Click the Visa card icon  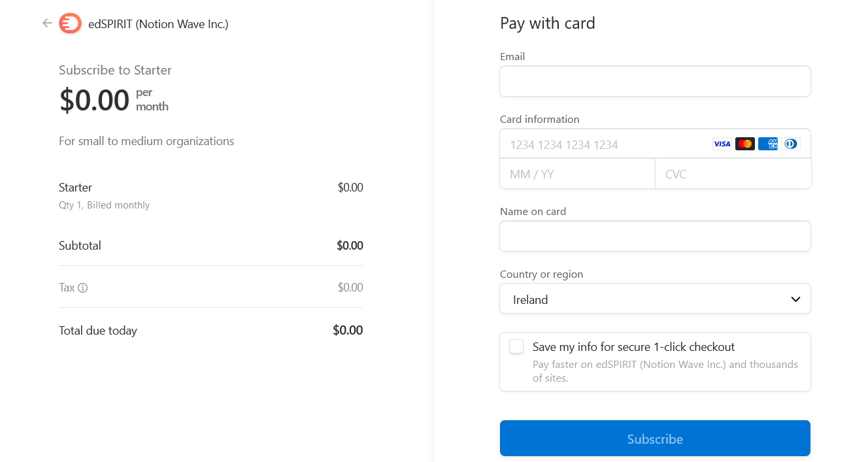722,144
